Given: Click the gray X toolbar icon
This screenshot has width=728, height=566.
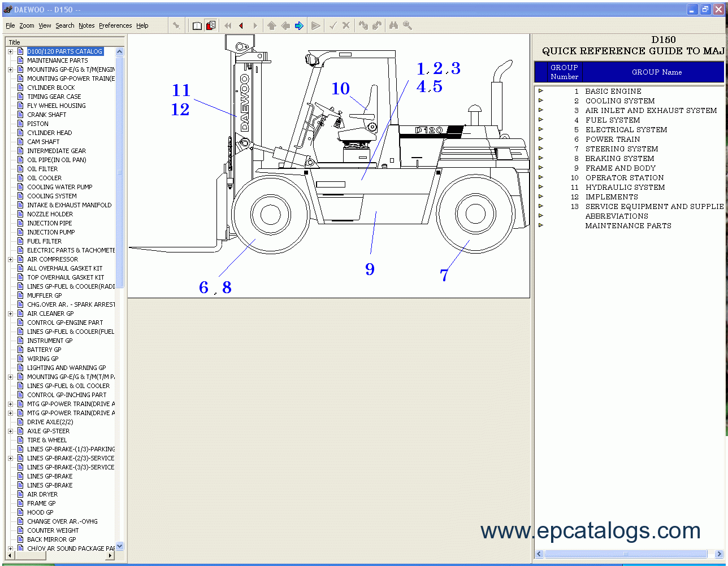Looking at the screenshot, I should click(x=346, y=25).
